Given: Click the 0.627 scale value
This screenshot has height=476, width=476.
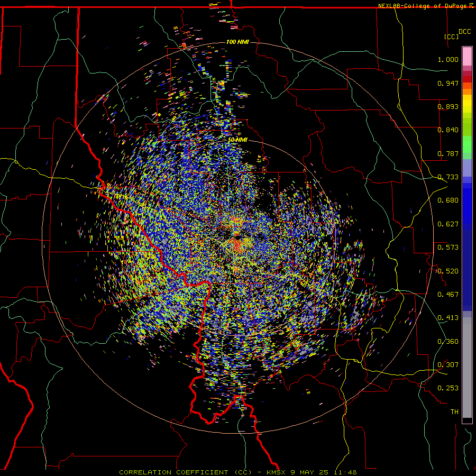Looking at the screenshot, I should tap(448, 224).
